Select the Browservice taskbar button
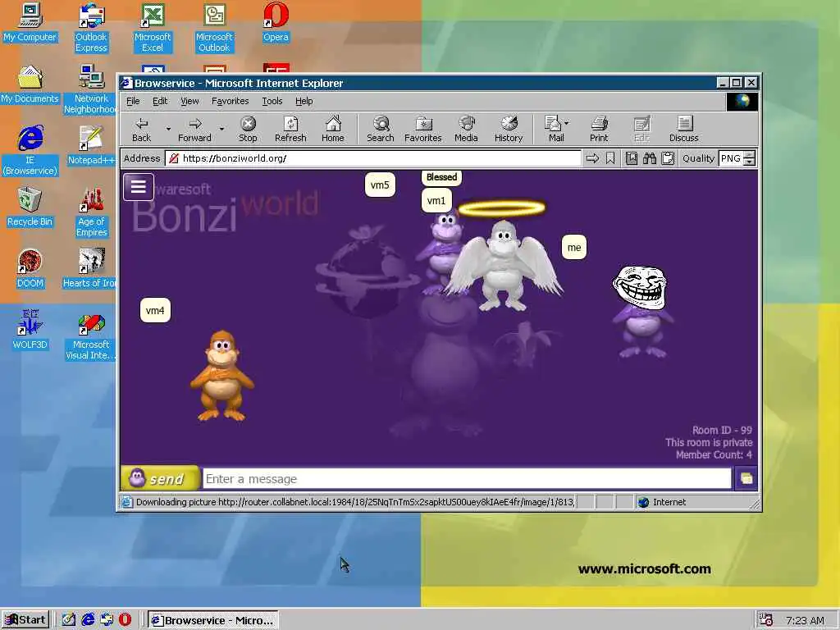Screen dimensions: 840x630 tap(212, 620)
